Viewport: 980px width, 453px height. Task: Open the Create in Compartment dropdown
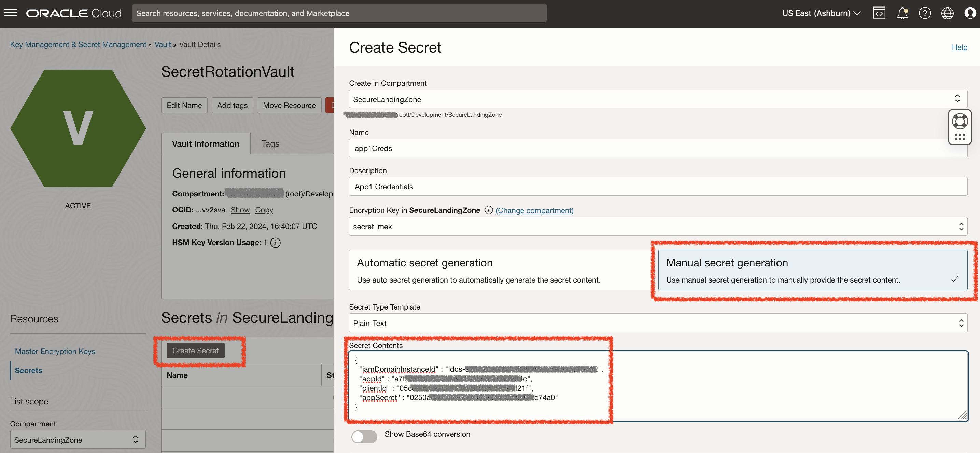click(x=658, y=99)
